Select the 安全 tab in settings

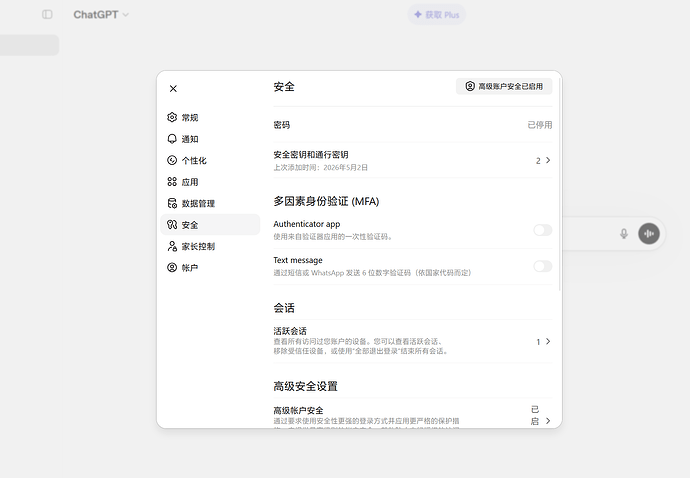(210, 224)
